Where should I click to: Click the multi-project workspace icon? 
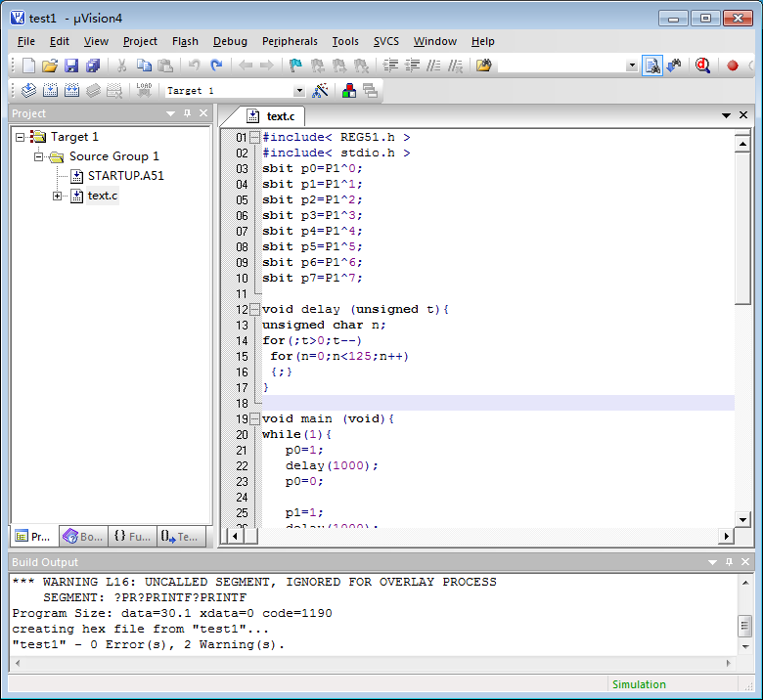pyautogui.click(x=371, y=91)
